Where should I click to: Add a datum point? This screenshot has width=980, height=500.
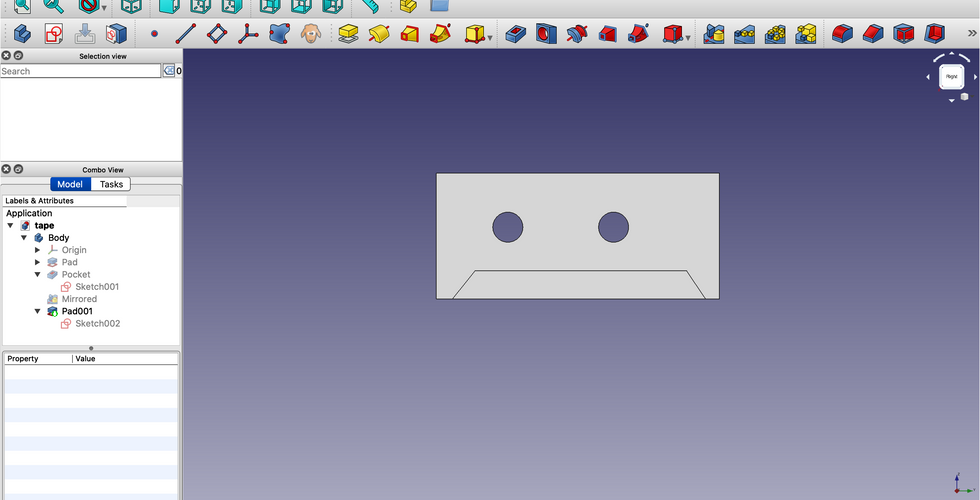pos(154,33)
